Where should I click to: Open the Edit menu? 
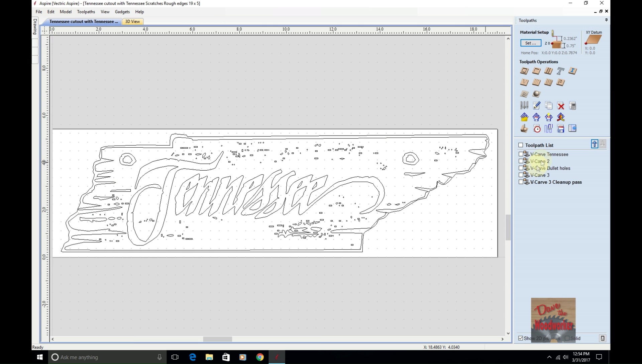click(x=51, y=12)
